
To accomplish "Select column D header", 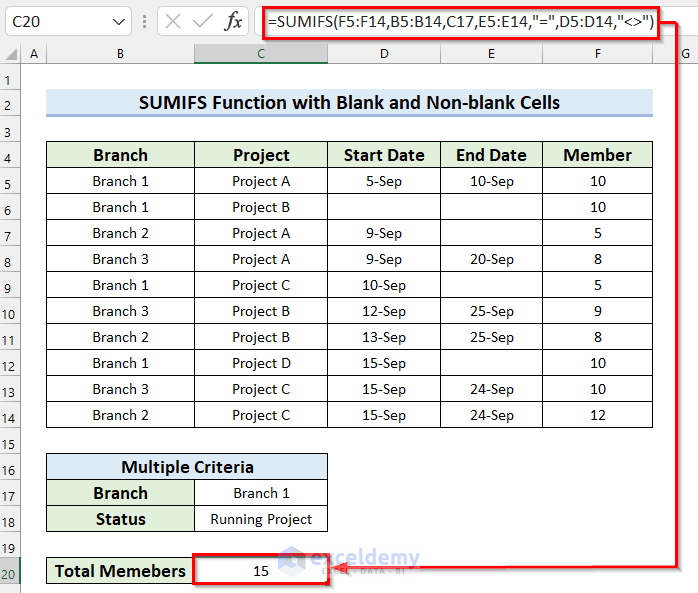I will [x=384, y=54].
